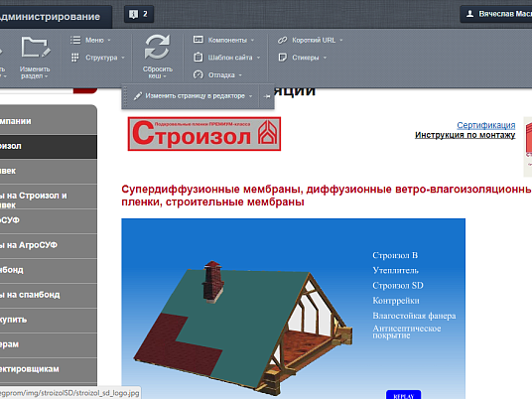Screen dimensions: 532x399
Task: Click the pencil icon in edit panel
Action: tap(138, 96)
